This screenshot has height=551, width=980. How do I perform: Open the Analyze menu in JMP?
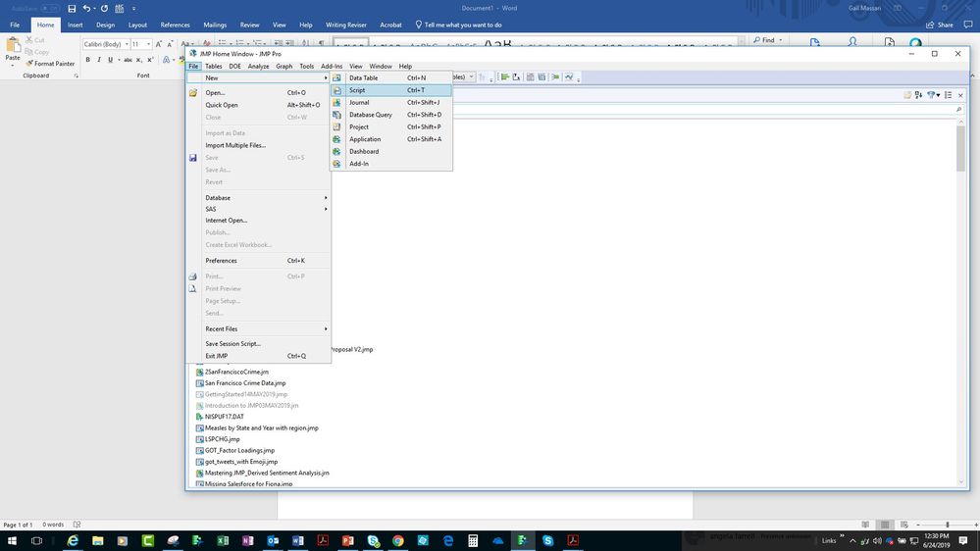pos(258,67)
